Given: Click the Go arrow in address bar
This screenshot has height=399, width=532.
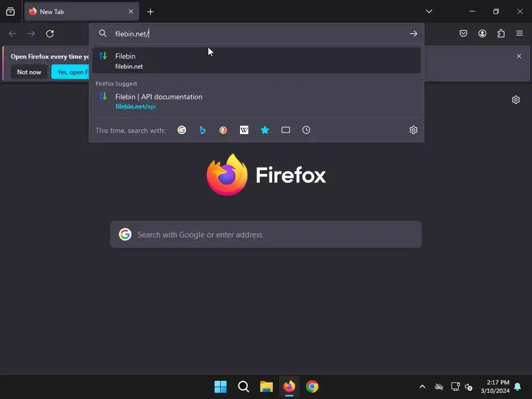Looking at the screenshot, I should point(413,34).
